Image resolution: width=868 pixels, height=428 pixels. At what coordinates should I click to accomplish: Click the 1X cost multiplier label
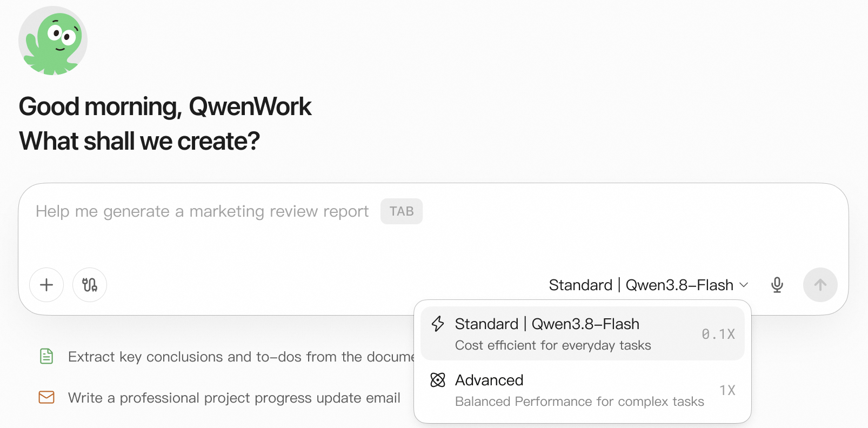pyautogui.click(x=727, y=390)
